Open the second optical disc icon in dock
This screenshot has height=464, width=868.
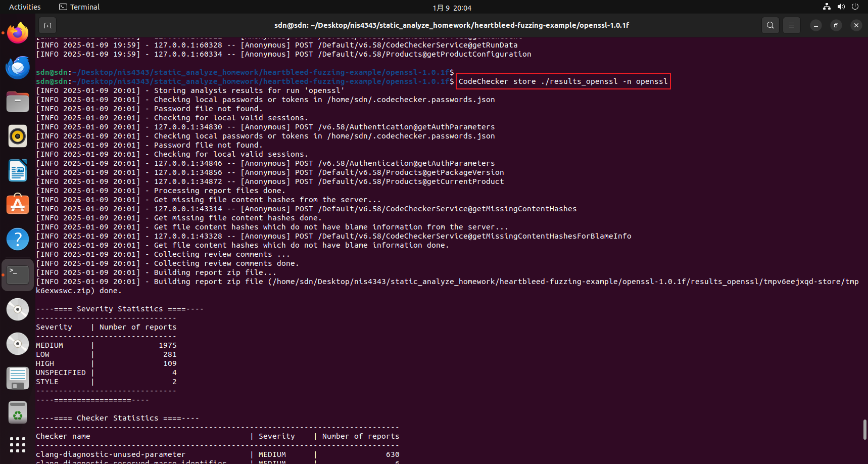(18, 344)
